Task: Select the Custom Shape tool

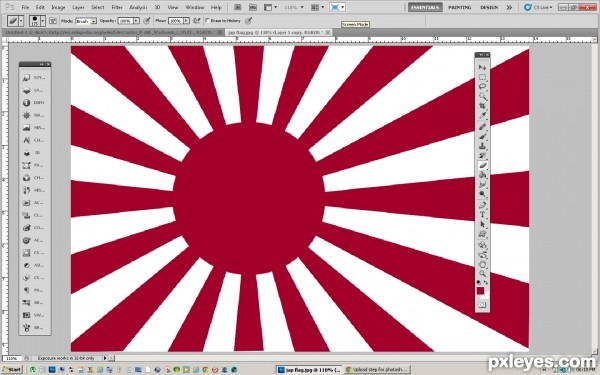Action: pyautogui.click(x=482, y=234)
